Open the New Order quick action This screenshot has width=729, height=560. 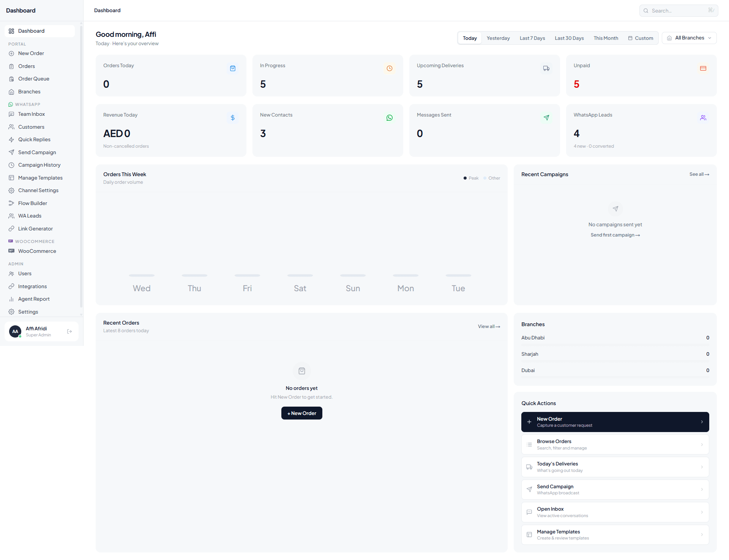615,422
